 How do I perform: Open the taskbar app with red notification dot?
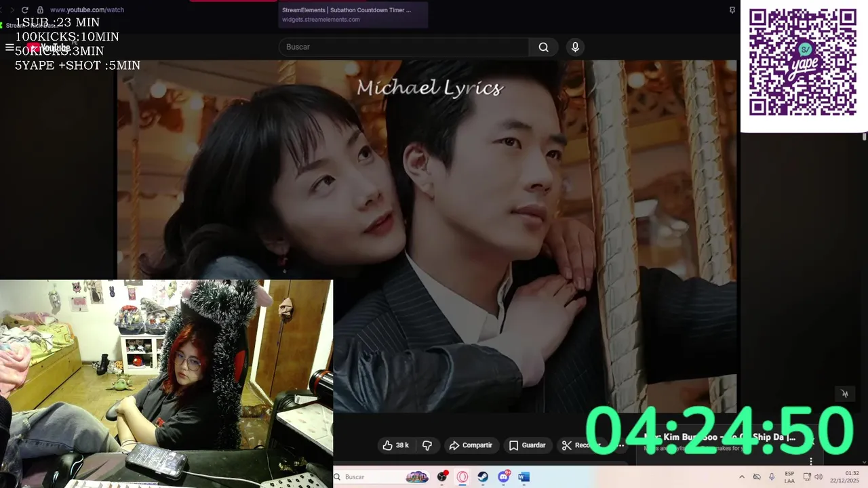pos(443,477)
